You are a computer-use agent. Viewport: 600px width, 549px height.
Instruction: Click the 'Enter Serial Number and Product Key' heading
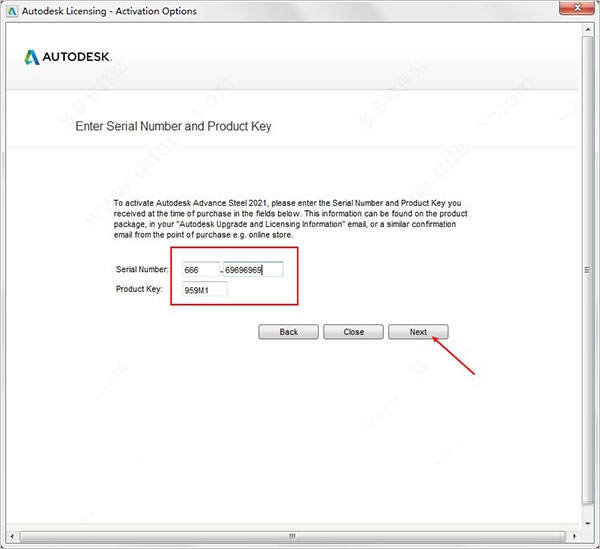pos(173,126)
